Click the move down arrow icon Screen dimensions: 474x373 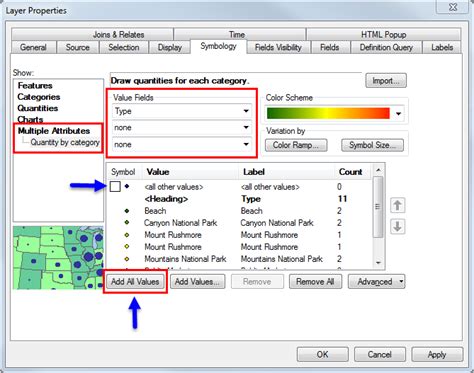coord(397,226)
